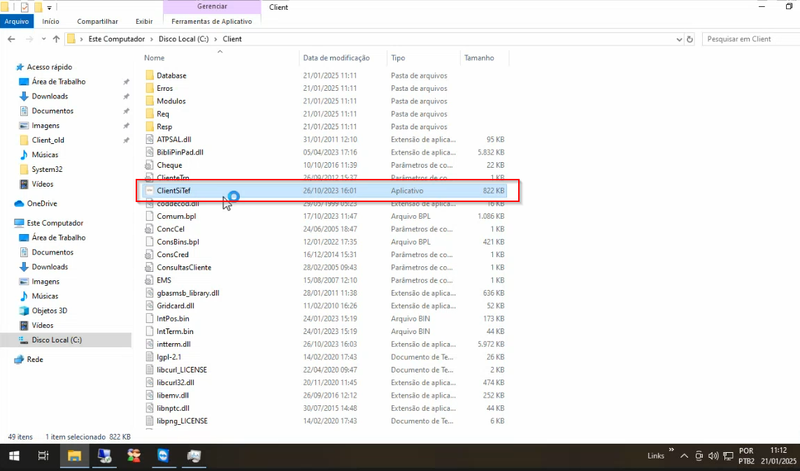The width and height of the screenshot is (800, 471).
Task: Open recent locations dropdown arrow
Action: pos(43,39)
